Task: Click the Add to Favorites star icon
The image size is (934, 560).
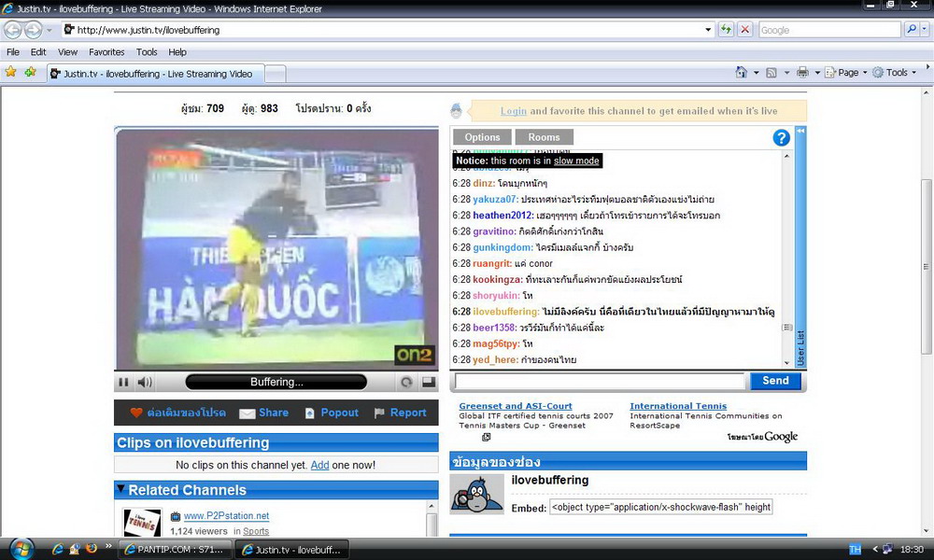Action: 31,73
